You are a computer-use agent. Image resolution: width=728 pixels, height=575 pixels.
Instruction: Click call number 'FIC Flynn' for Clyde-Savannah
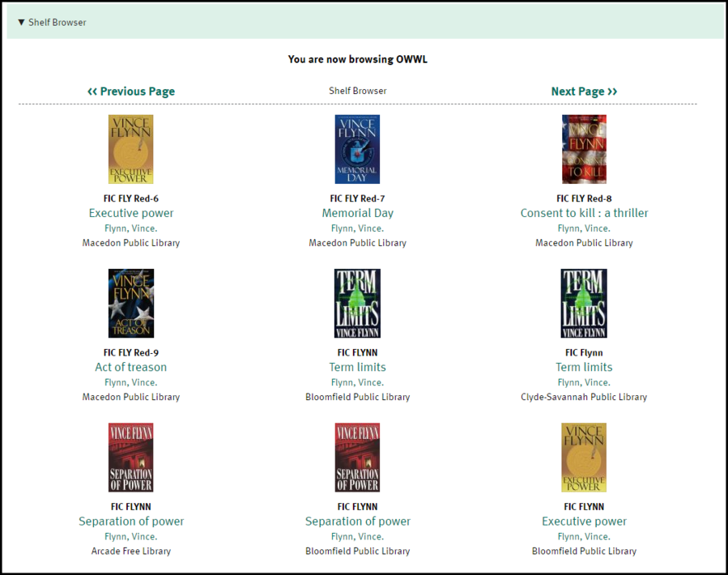584,353
